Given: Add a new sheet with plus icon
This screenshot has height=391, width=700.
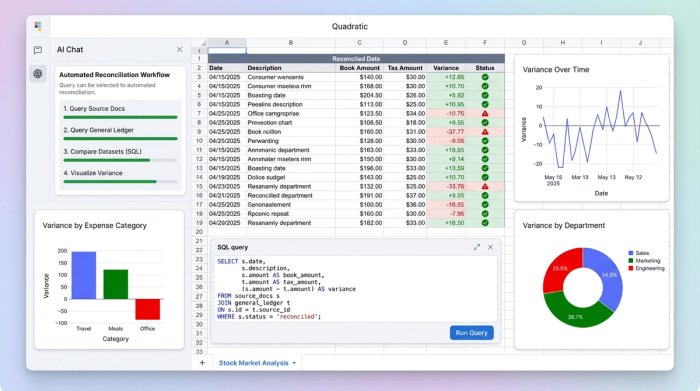Looking at the screenshot, I should (202, 363).
